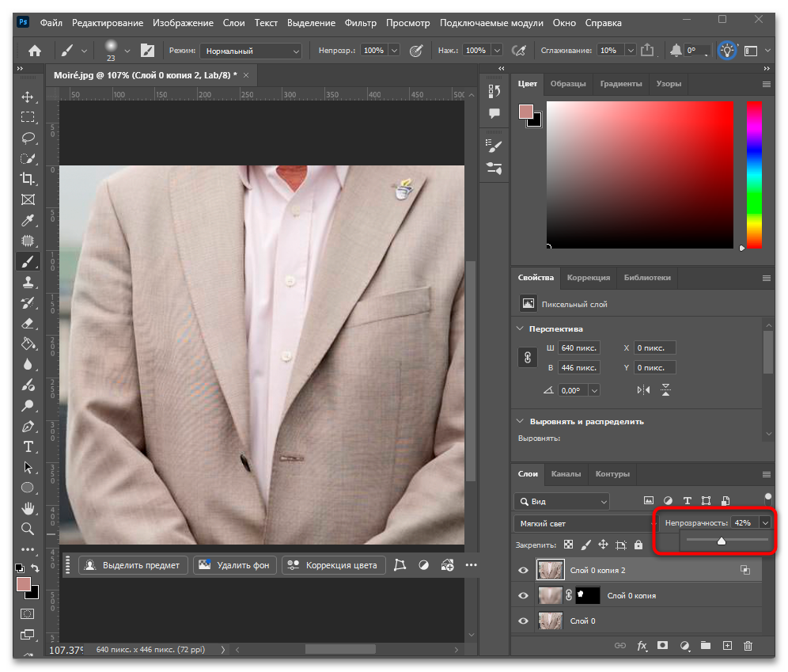Add a layer mask in Layers panel
This screenshot has height=672, width=788.
point(663,646)
